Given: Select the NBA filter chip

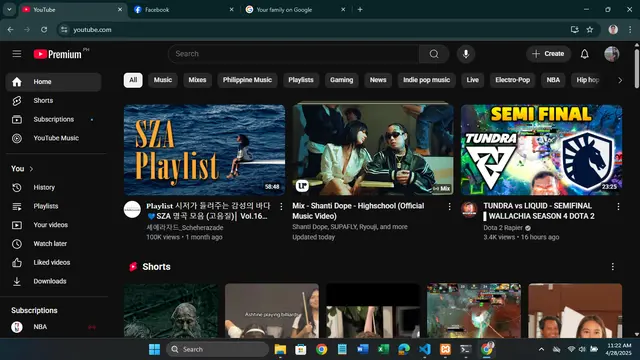Looking at the screenshot, I should pos(553,80).
